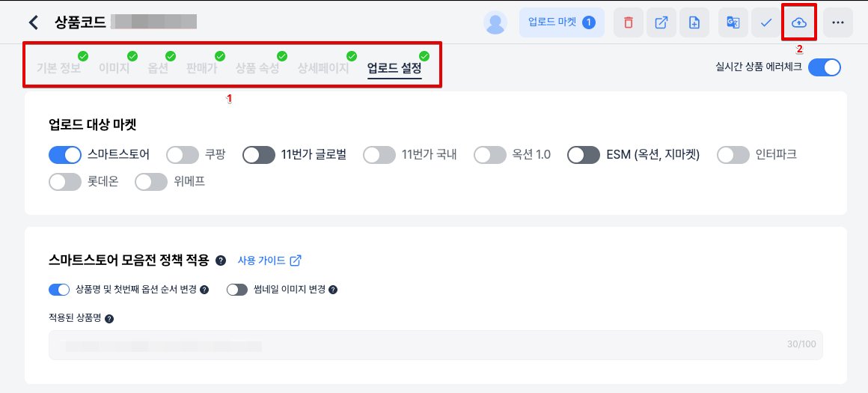The width and height of the screenshot is (868, 393).
Task: Click the 업로드 마켓 button
Action: (x=561, y=22)
